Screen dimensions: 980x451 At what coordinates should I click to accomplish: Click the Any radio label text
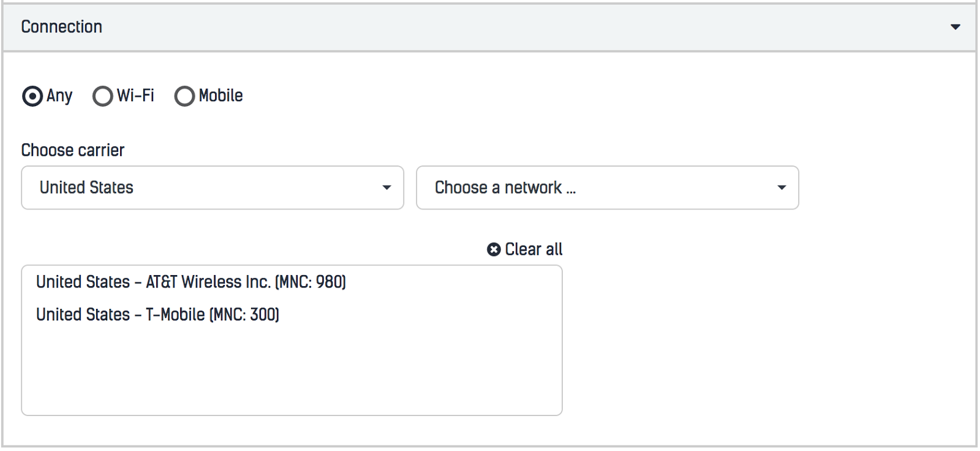pyautogui.click(x=59, y=96)
